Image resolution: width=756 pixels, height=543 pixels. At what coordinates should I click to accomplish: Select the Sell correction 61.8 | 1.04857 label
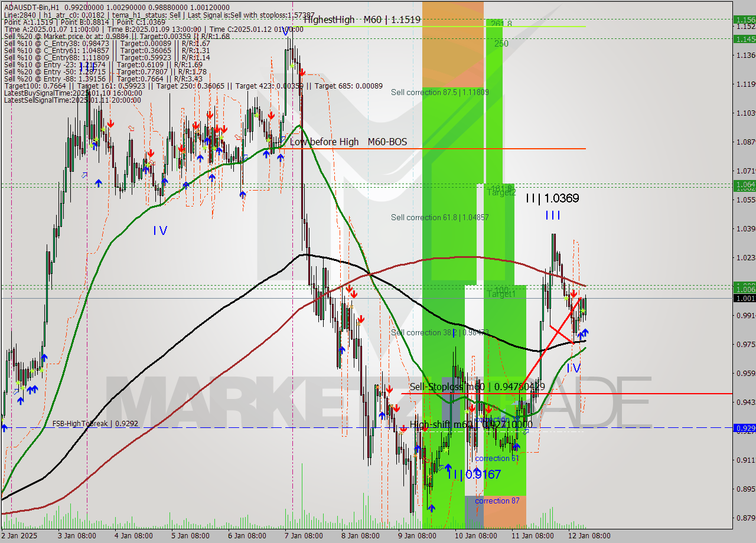[x=440, y=217]
